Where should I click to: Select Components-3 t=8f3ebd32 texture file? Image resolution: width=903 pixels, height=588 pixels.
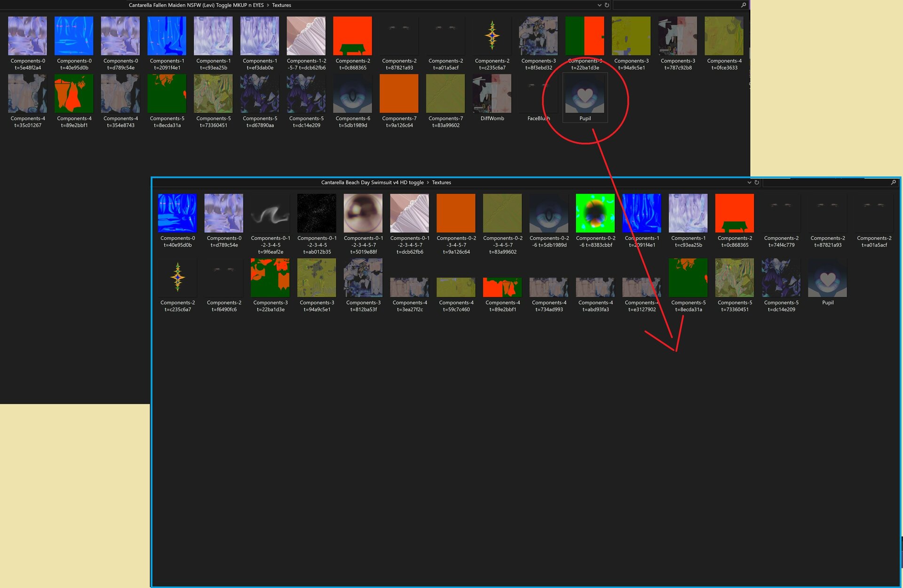point(539,43)
